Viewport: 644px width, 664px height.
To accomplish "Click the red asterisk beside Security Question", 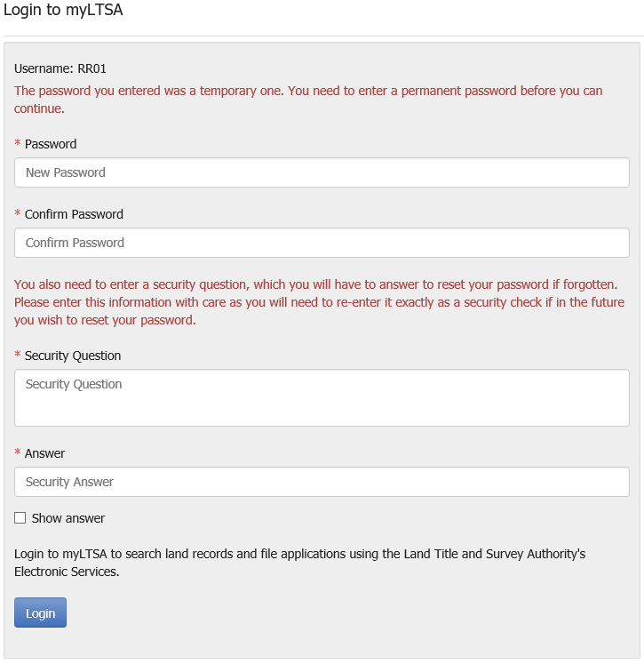I will [18, 354].
